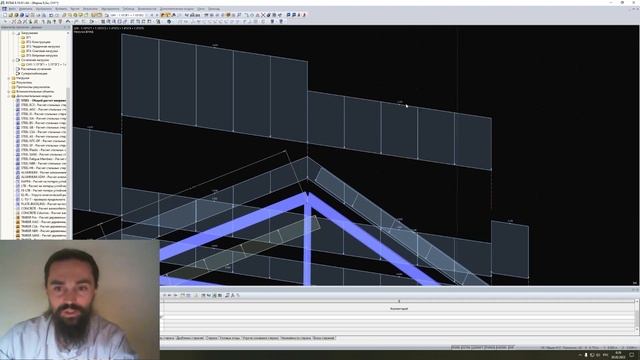The height and width of the screenshot is (360, 640).
Task: Select ЗГ3 Чердачная нагрузка load case
Action: [x=42, y=47]
